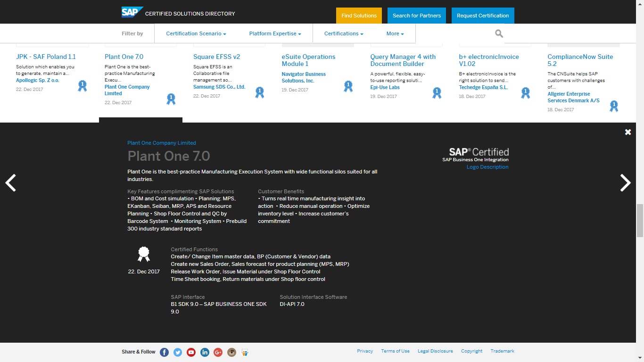
Task: Go to previous solution with left arrow
Action: point(11,183)
